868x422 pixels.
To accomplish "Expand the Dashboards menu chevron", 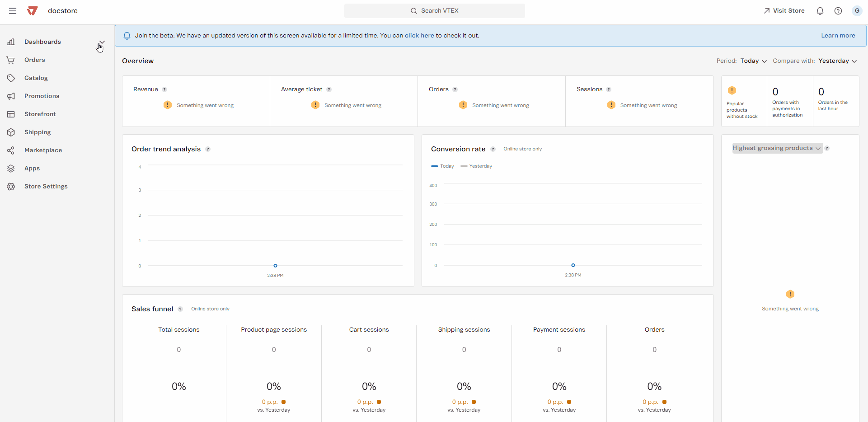I will [102, 42].
